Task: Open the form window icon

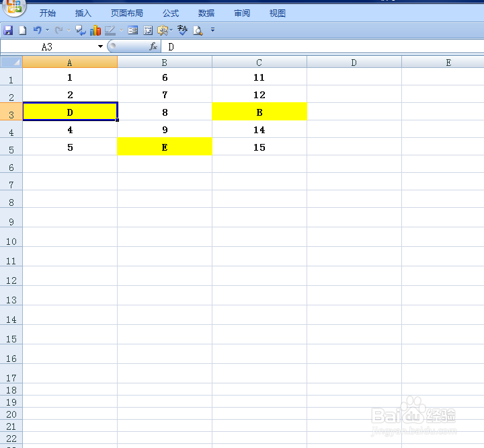Action: click(x=133, y=30)
